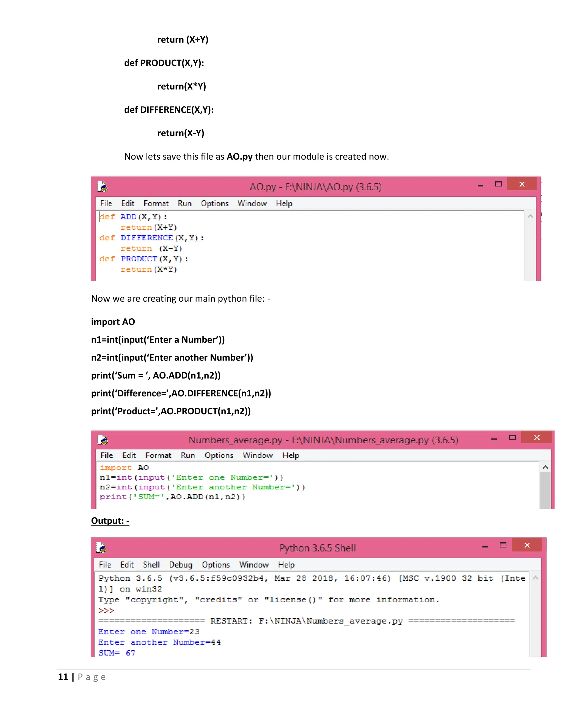The width and height of the screenshot is (563, 728).
Task: Click scroll-up arrow in Python Shell
Action: tap(535, 578)
